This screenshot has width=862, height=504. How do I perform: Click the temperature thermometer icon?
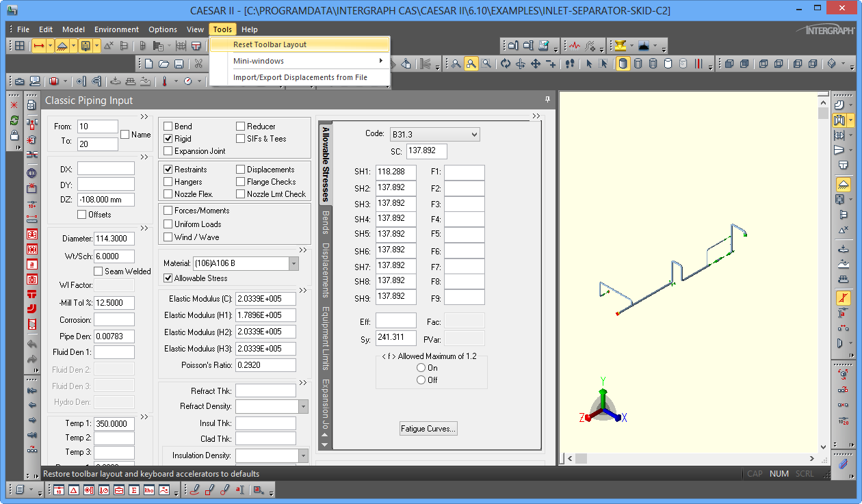pyautogui.click(x=165, y=81)
